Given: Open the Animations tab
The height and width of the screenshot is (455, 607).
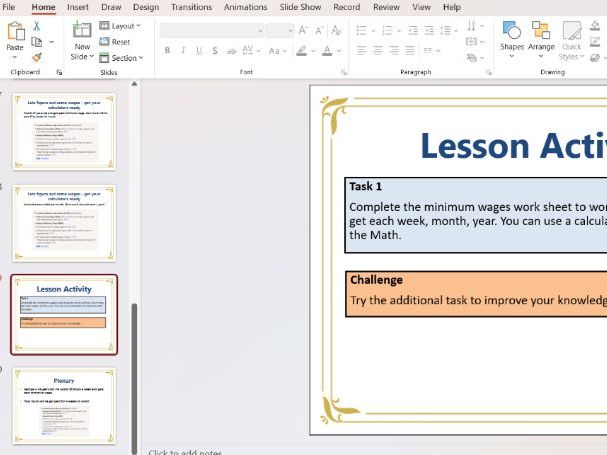Looking at the screenshot, I should tap(245, 7).
